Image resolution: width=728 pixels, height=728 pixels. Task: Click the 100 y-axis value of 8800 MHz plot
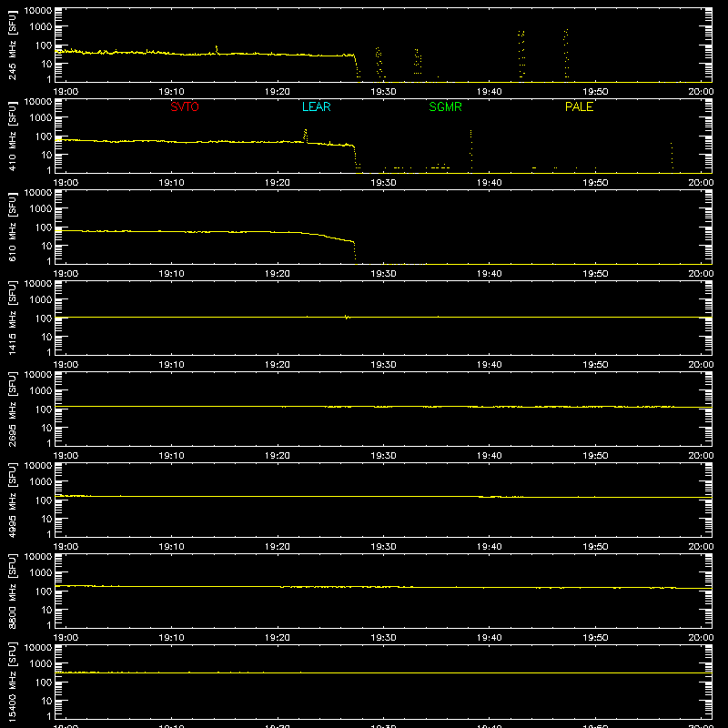[44, 591]
